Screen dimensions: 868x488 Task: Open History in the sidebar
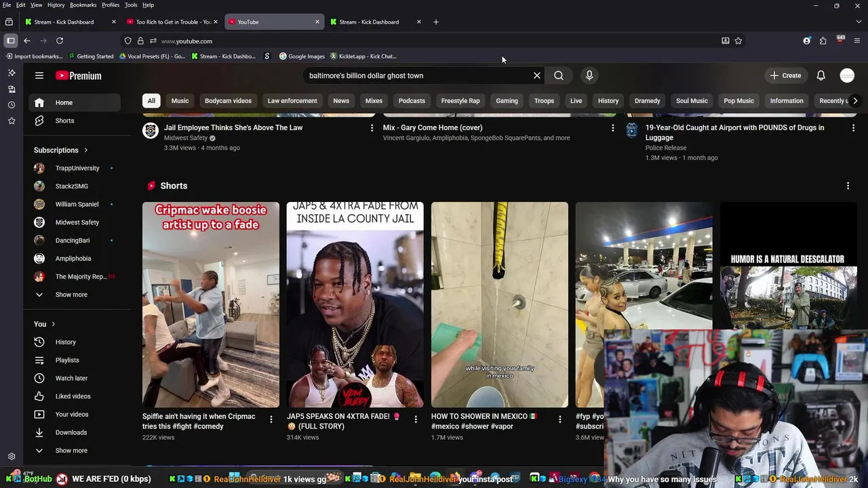pyautogui.click(x=75, y=342)
